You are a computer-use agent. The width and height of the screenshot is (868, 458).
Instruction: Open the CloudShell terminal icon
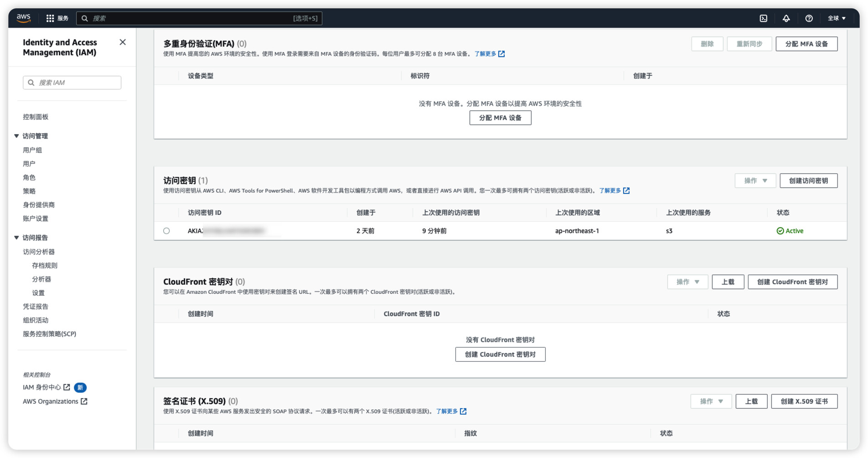coord(764,18)
